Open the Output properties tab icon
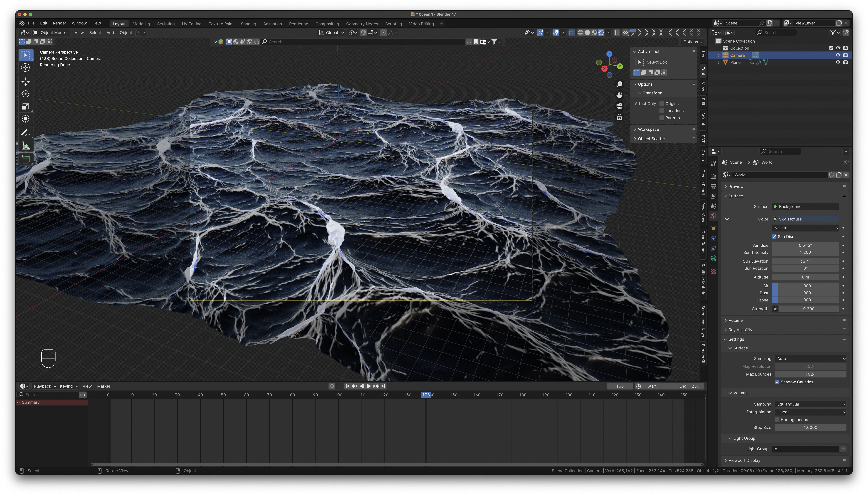868x495 pixels. pos(713,186)
